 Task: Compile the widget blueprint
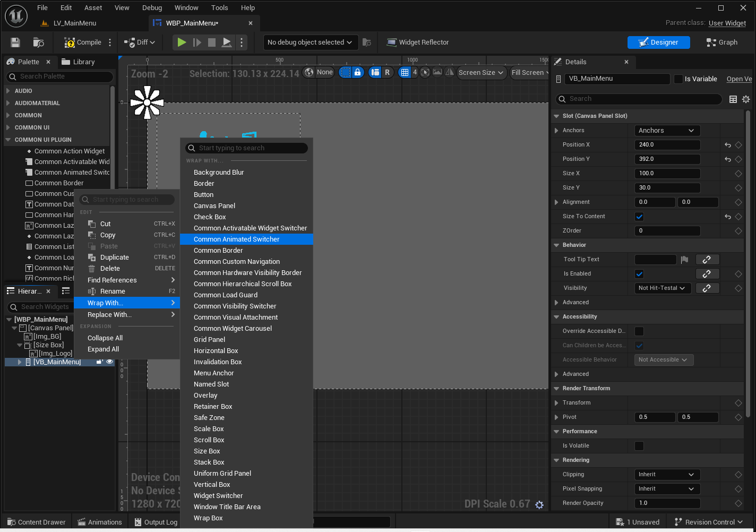[83, 42]
